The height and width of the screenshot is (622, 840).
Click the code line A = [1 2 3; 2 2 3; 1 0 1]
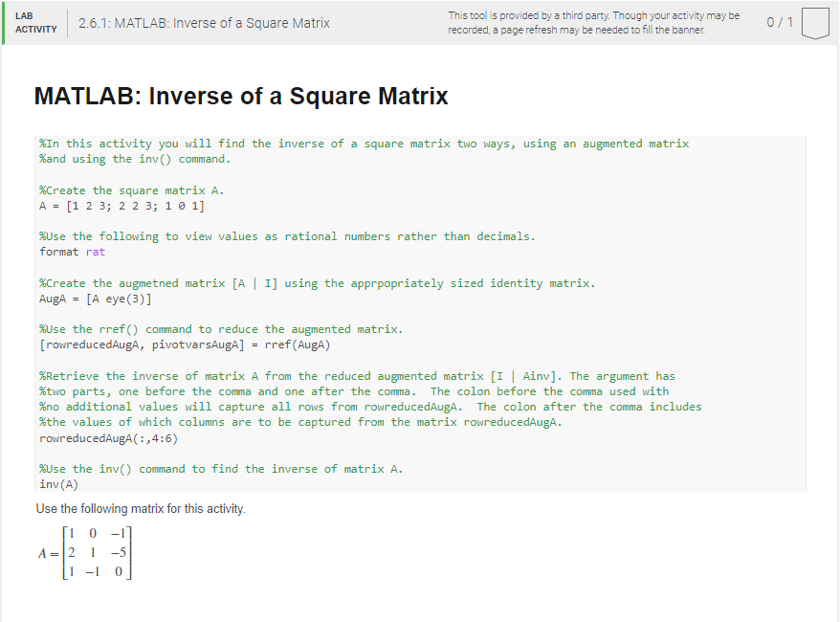point(122,207)
